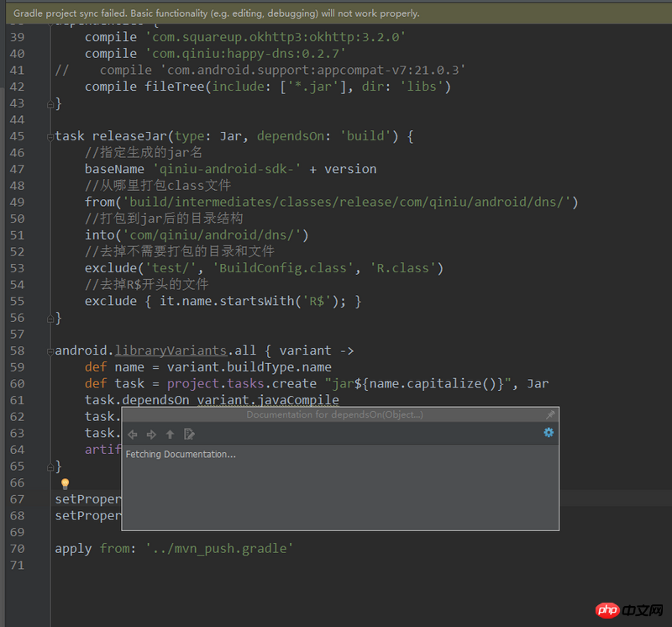This screenshot has height=627, width=672.
Task: Click the Edit Source icon in documentation popup
Action: [189, 434]
